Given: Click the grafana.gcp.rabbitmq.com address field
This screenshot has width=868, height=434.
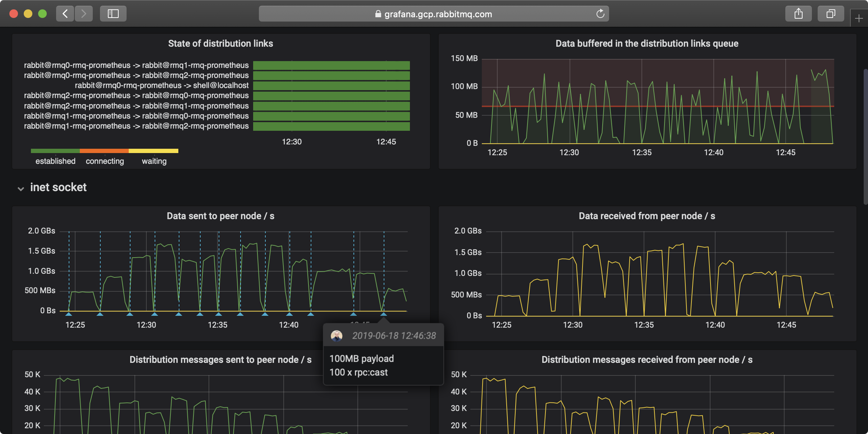Looking at the screenshot, I should tap(438, 14).
